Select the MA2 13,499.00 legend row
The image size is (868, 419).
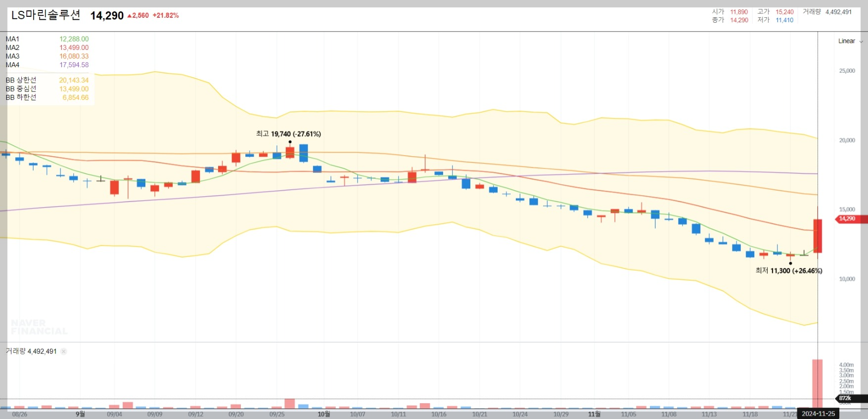coord(47,47)
